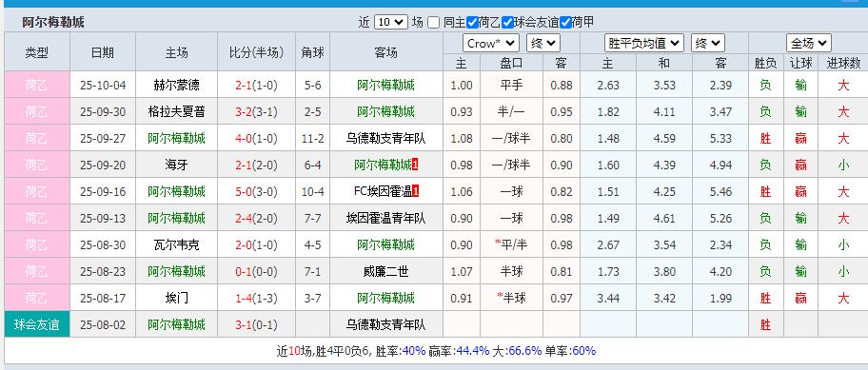This screenshot has width=868, height=370.
Task: Click the 2-1(1-0) score on 25-10-04
Action: [x=256, y=86]
